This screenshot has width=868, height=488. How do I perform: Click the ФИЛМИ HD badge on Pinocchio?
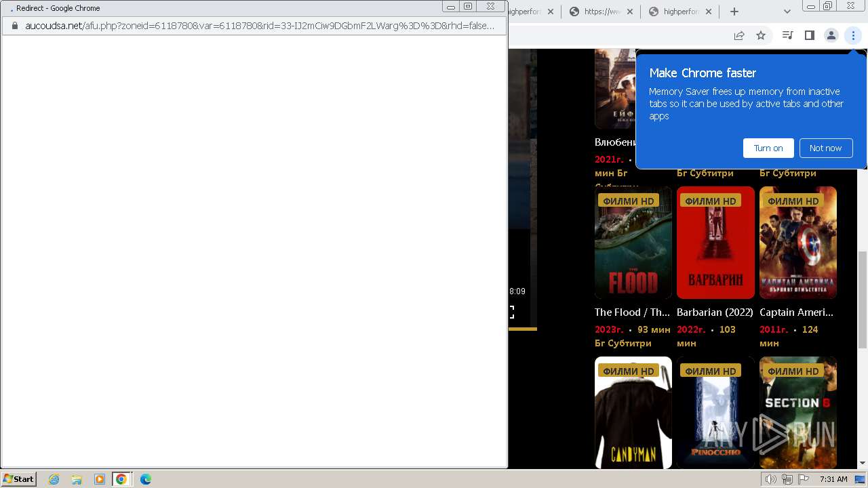[711, 371]
